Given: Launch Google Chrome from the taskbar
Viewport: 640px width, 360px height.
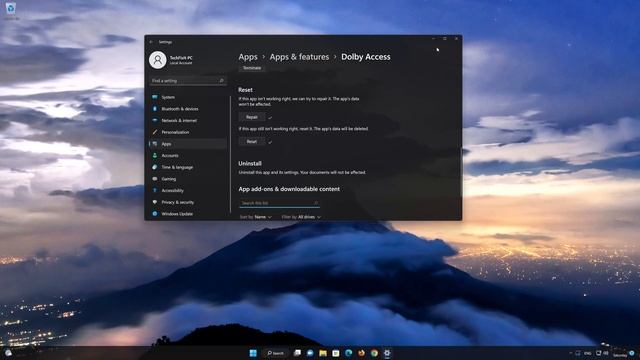Looking at the screenshot, I should tap(374, 353).
